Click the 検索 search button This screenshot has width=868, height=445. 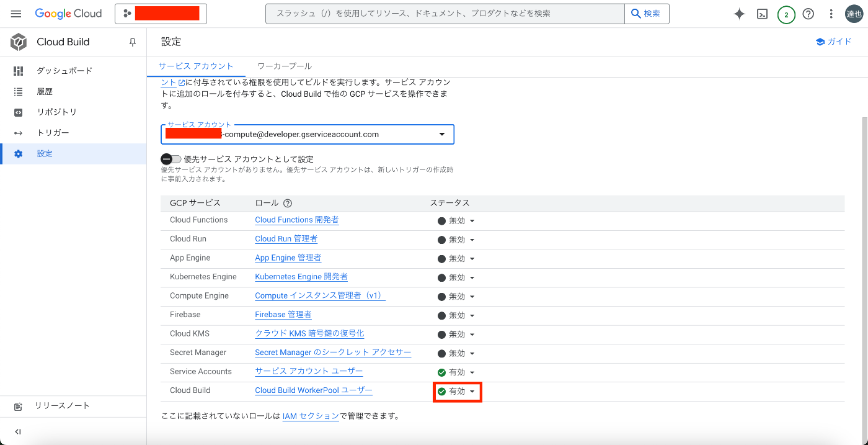point(647,14)
